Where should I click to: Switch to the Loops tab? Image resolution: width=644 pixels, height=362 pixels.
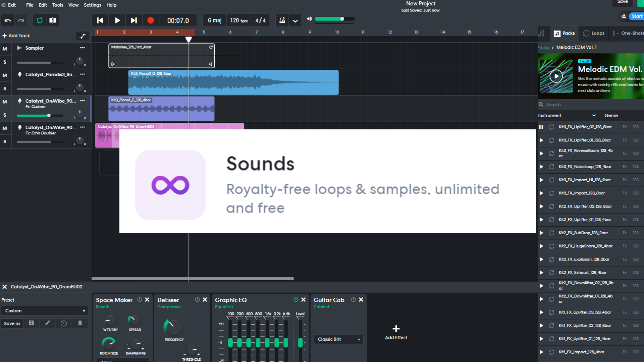coord(593,33)
